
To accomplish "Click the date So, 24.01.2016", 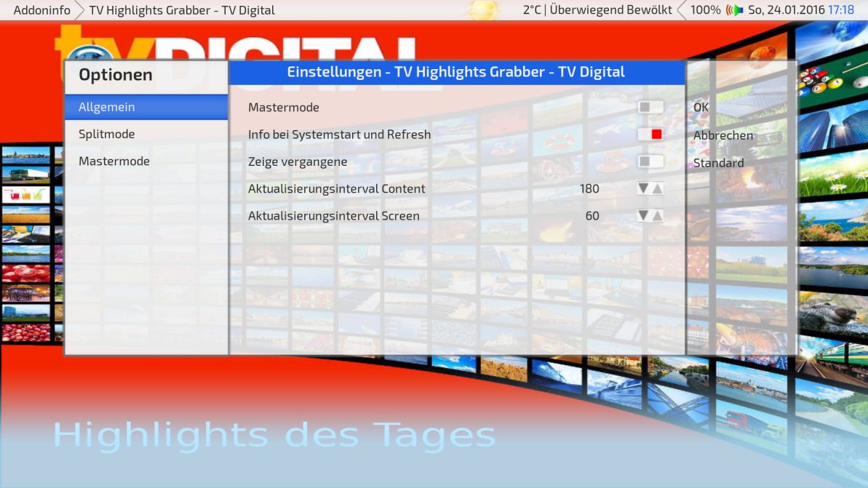I will click(786, 10).
